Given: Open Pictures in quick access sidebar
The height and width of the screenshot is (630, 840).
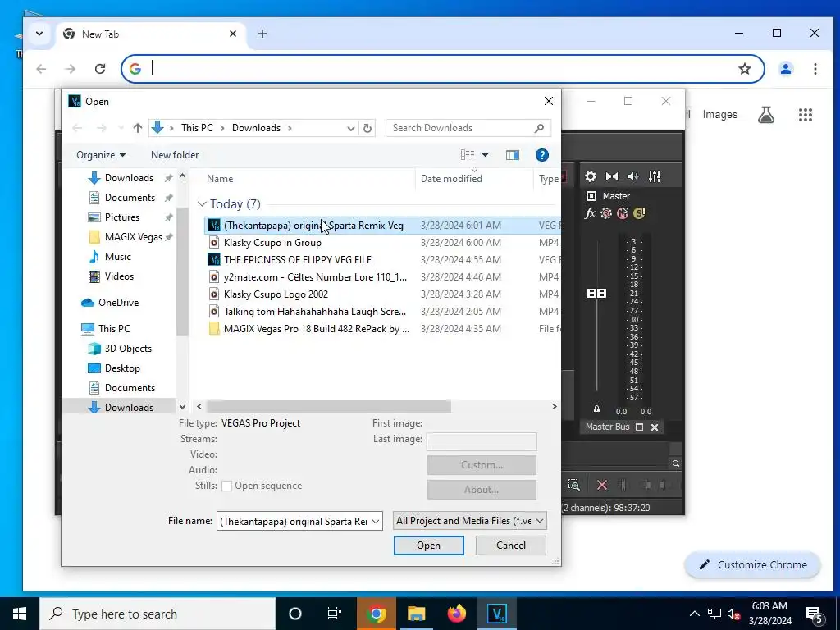Looking at the screenshot, I should click(x=122, y=217).
